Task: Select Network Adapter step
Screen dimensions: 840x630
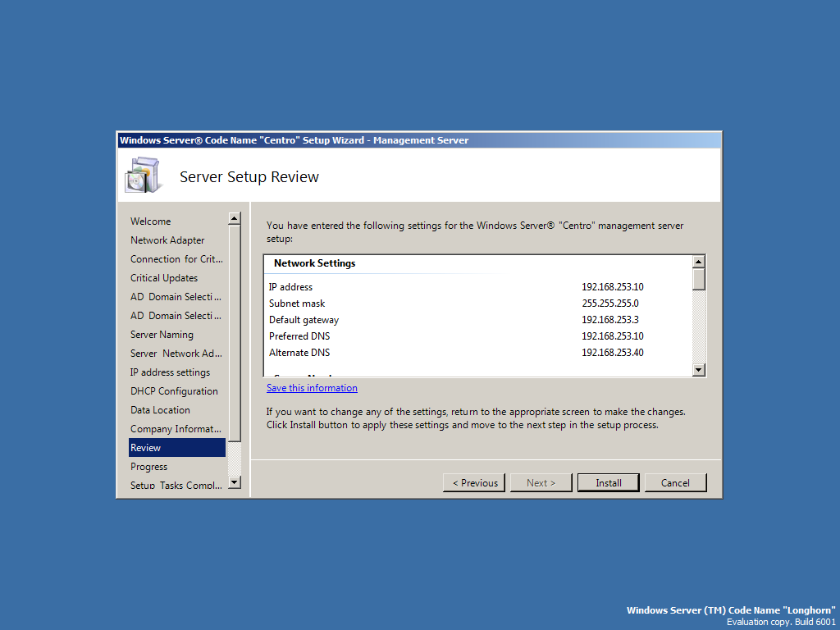Action: click(167, 240)
